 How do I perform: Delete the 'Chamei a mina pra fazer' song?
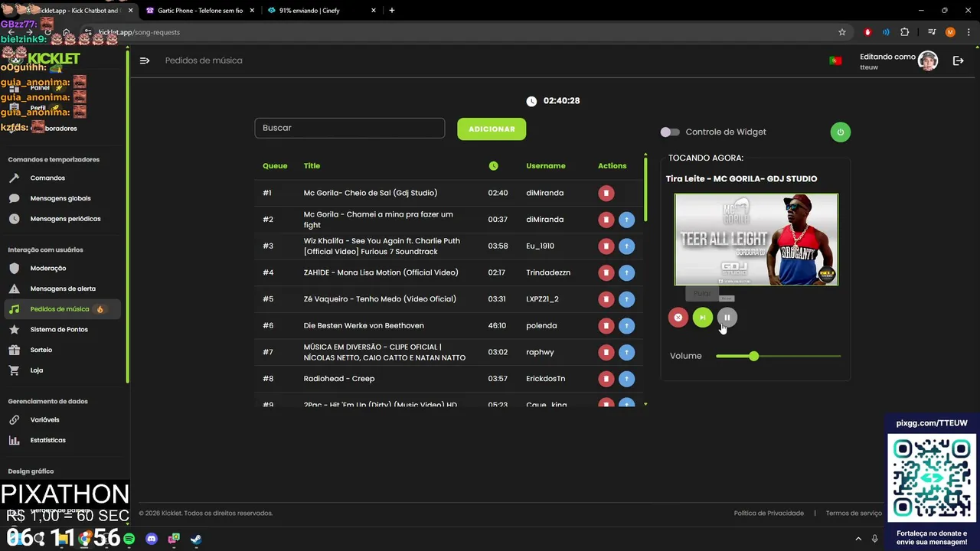pos(606,220)
